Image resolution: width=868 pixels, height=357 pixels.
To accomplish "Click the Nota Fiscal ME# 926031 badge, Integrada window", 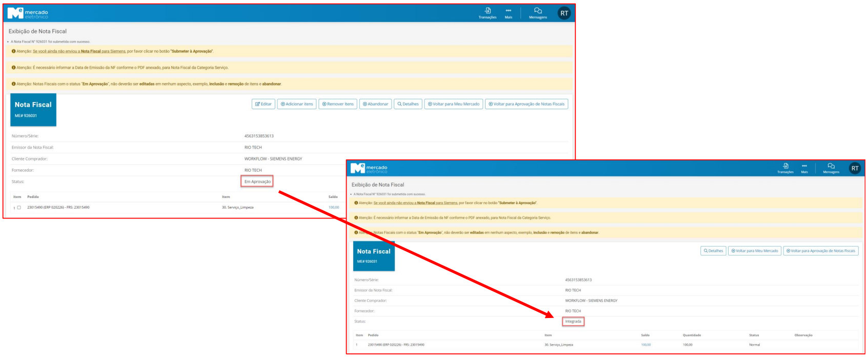I will tap(374, 256).
